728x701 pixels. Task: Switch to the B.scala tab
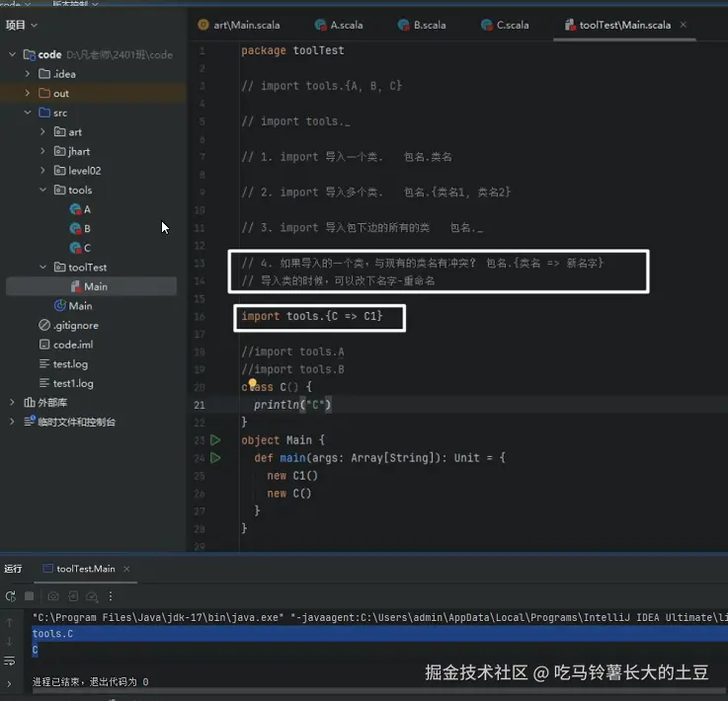(x=422, y=25)
